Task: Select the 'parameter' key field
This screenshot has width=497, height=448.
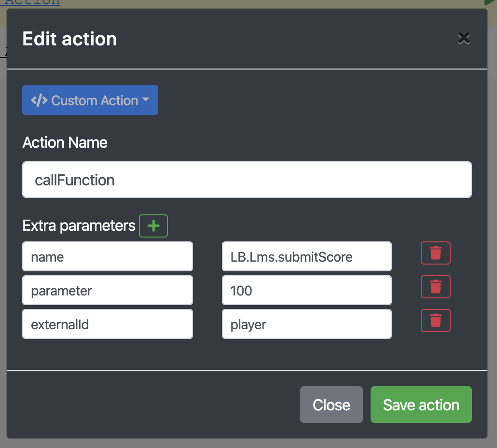Action: [108, 291]
